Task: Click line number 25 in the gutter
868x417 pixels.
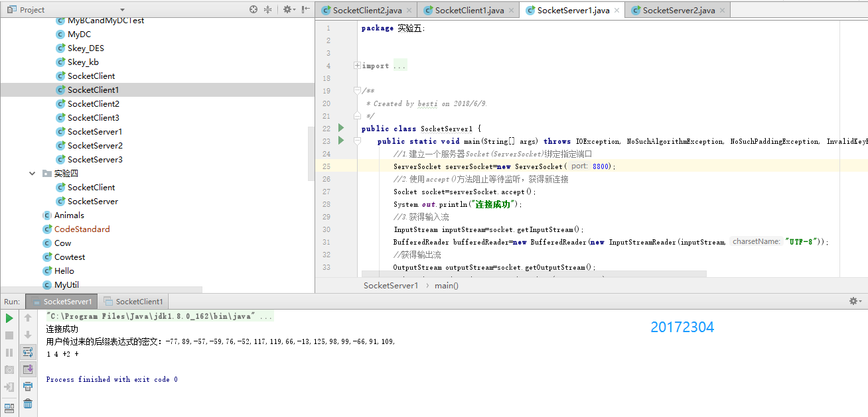Action: pyautogui.click(x=326, y=166)
